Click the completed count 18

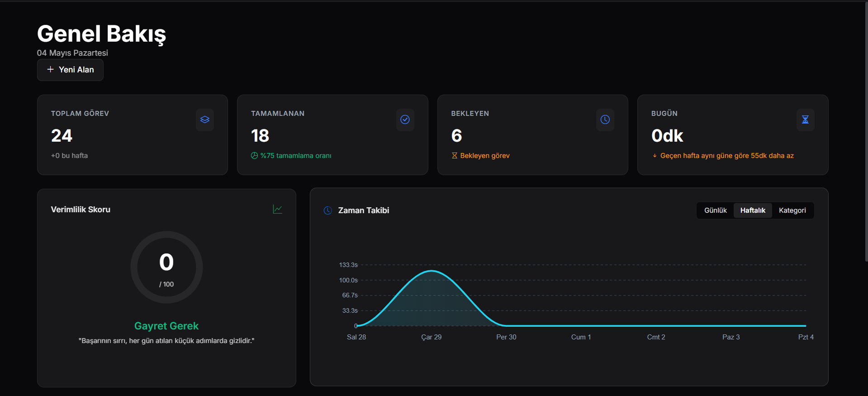(260, 136)
